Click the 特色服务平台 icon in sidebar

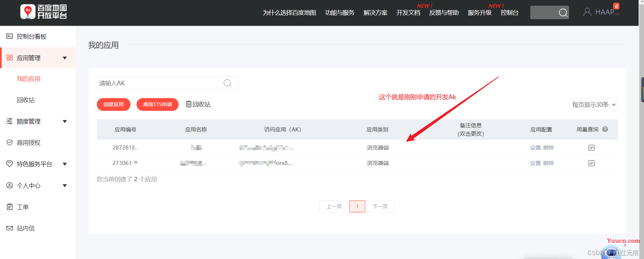[x=9, y=164]
